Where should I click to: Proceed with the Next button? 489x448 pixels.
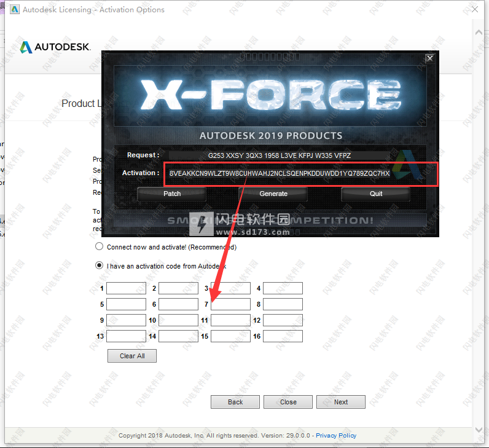click(341, 402)
